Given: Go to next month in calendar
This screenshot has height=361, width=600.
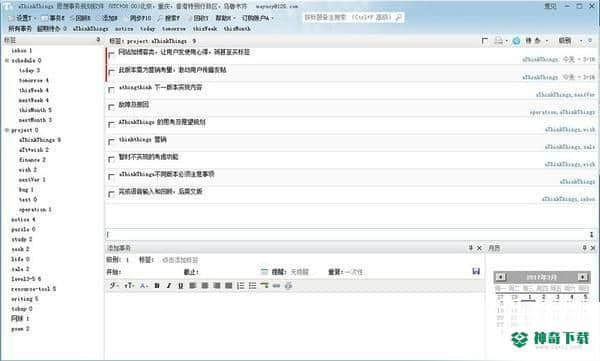Looking at the screenshot, I should click(x=582, y=276).
